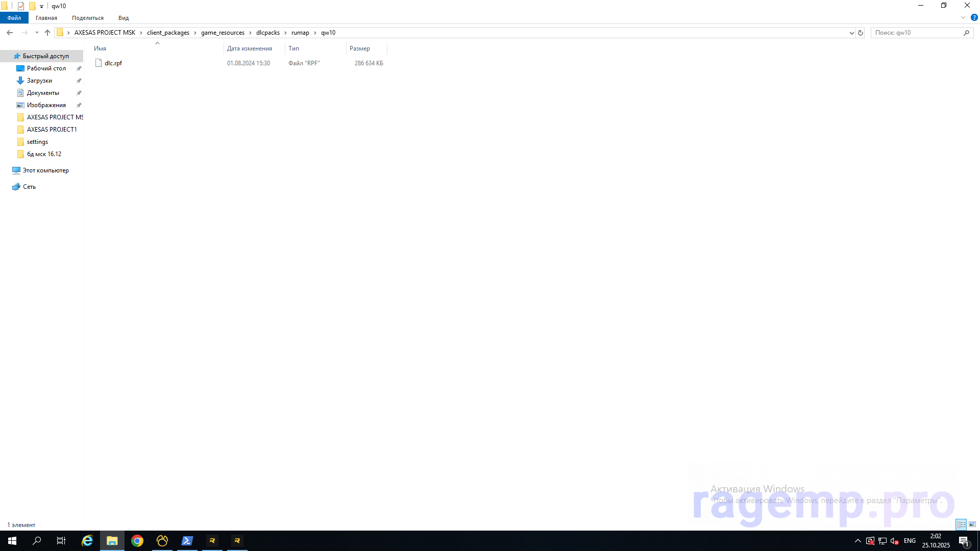Open address bar history dropdown

(x=851, y=33)
